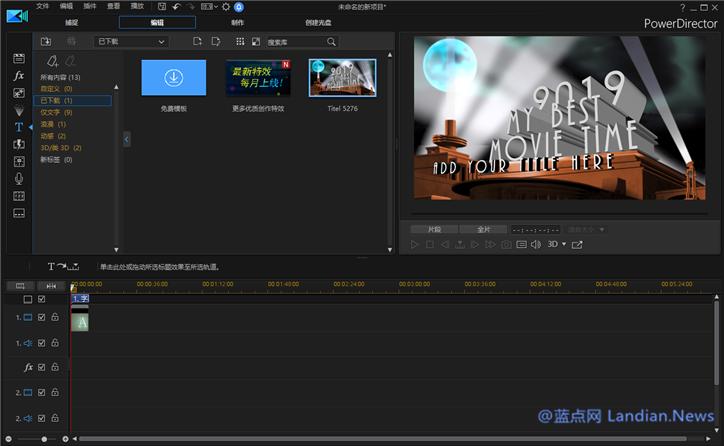Uncheck the fx track enable checkbox
This screenshot has width=724, height=446.
tap(41, 368)
